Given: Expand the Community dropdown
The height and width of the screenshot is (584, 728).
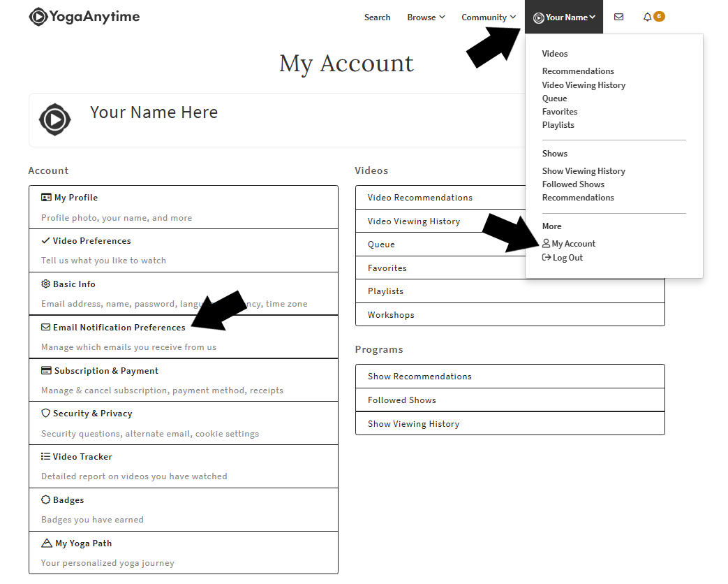Looking at the screenshot, I should tap(489, 17).
